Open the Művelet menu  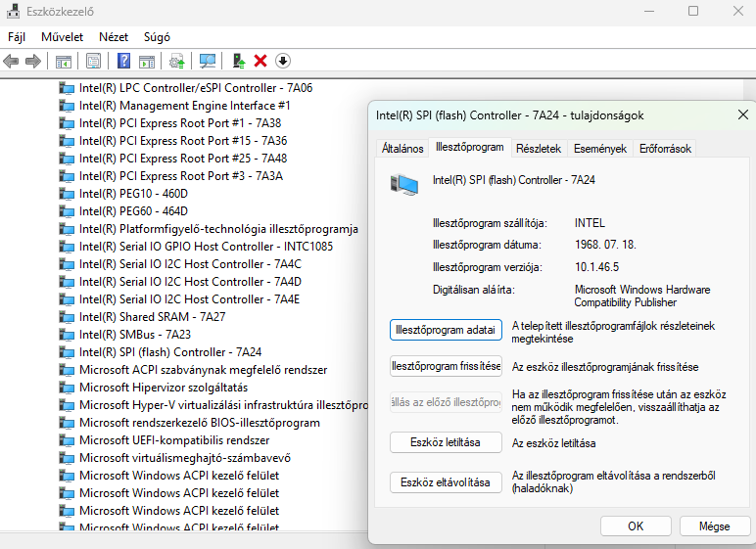pos(63,37)
